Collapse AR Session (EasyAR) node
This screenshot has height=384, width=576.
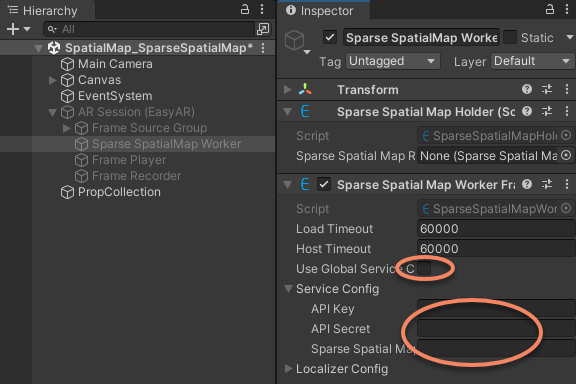click(x=53, y=112)
